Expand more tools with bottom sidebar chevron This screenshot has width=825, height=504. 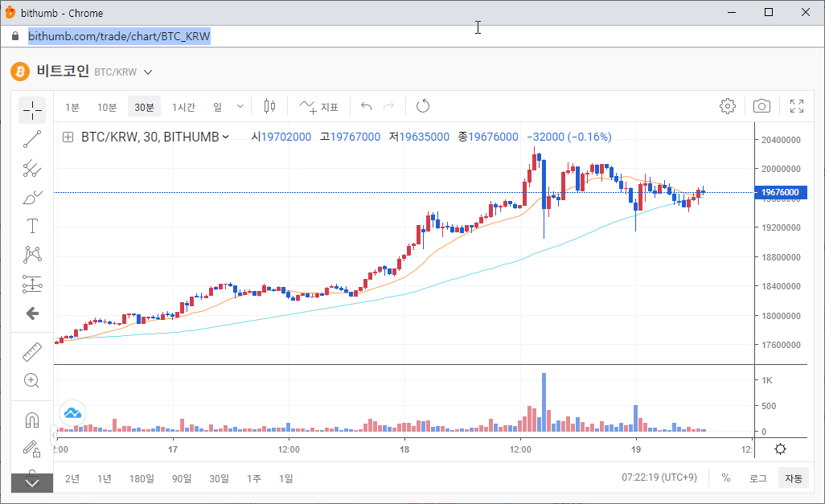32,483
